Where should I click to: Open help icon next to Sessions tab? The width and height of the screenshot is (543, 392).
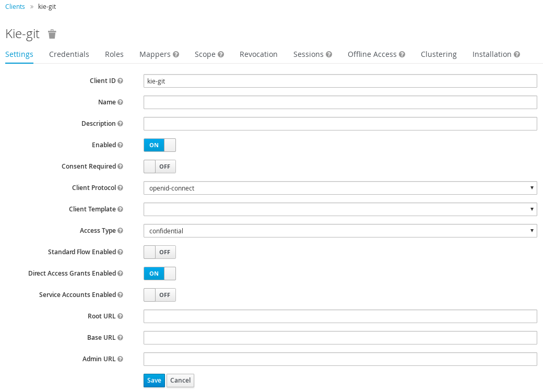[329, 54]
